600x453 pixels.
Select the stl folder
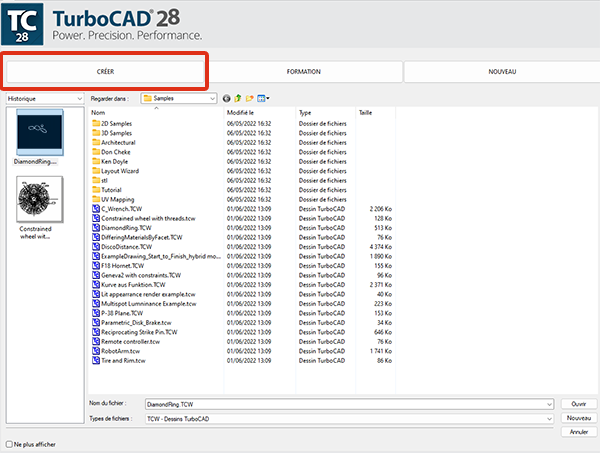100,180
